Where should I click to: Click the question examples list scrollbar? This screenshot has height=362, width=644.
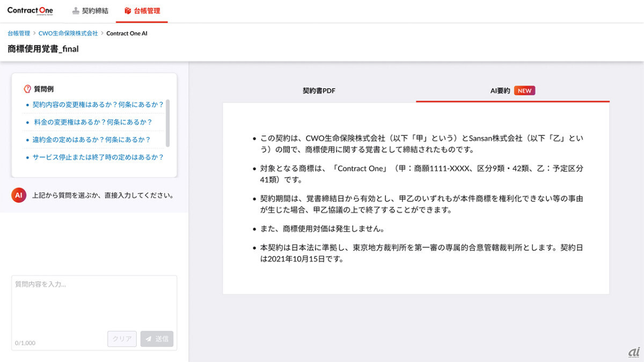pyautogui.click(x=168, y=122)
